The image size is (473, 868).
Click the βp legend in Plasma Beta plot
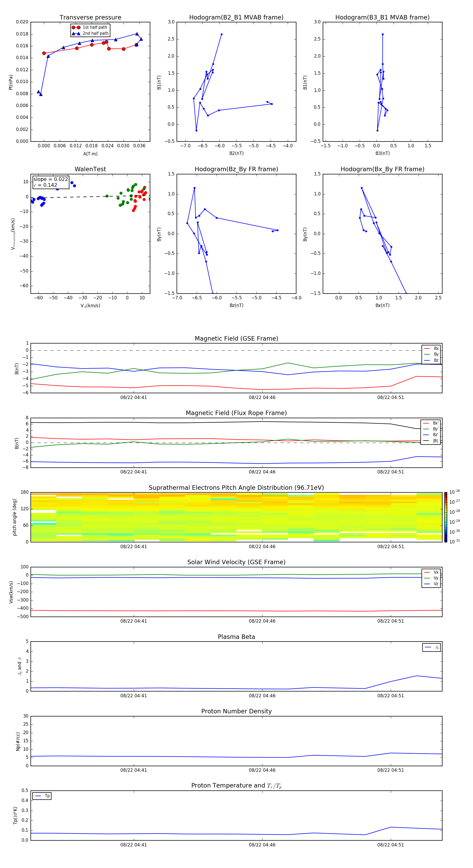(431, 647)
